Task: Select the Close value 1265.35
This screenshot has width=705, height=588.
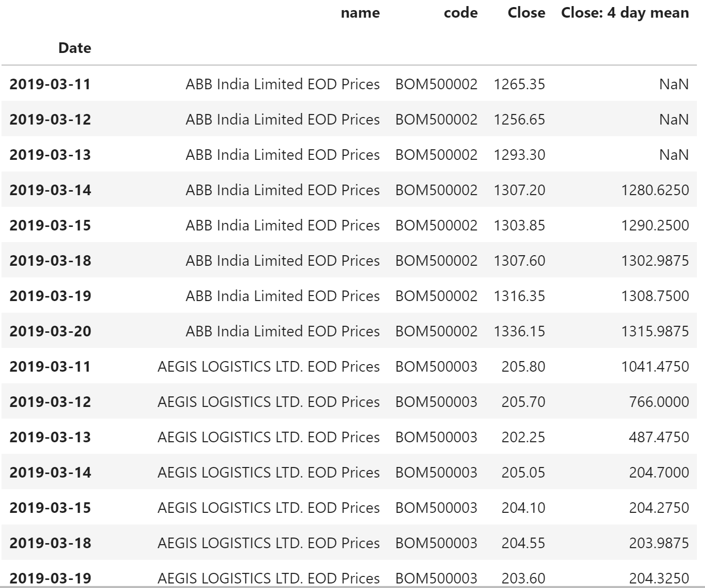Action: pyautogui.click(x=519, y=84)
